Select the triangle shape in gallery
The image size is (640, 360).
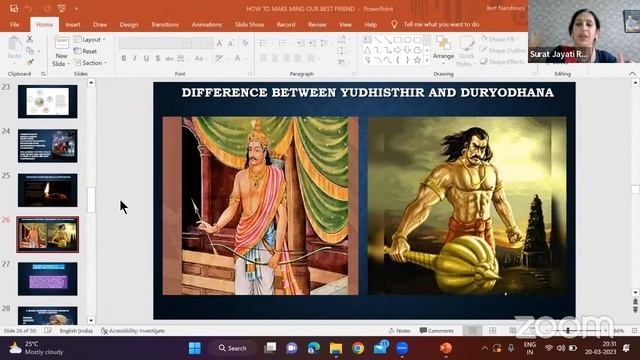tap(367, 50)
